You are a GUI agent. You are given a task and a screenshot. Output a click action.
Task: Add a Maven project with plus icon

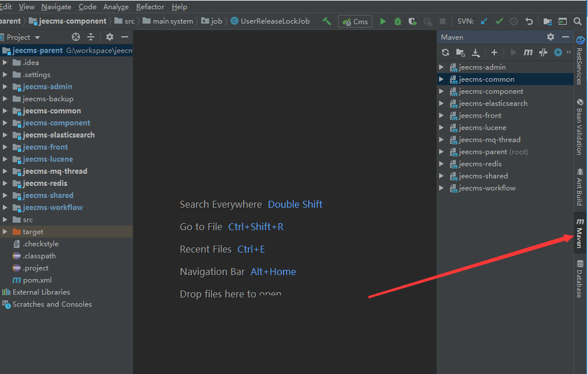[x=494, y=52]
